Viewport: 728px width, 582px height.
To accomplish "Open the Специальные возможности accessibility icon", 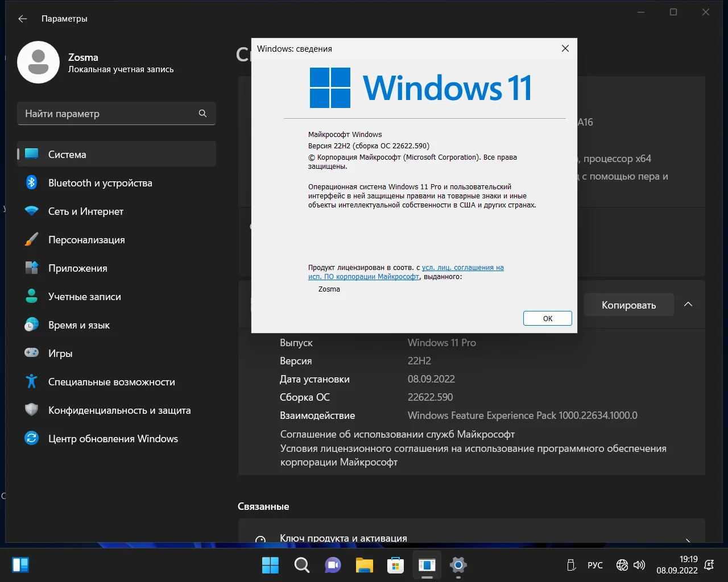I will click(x=32, y=381).
